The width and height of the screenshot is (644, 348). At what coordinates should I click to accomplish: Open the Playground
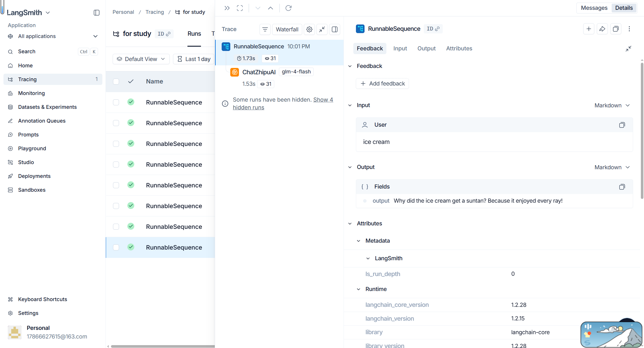pyautogui.click(x=53, y=149)
